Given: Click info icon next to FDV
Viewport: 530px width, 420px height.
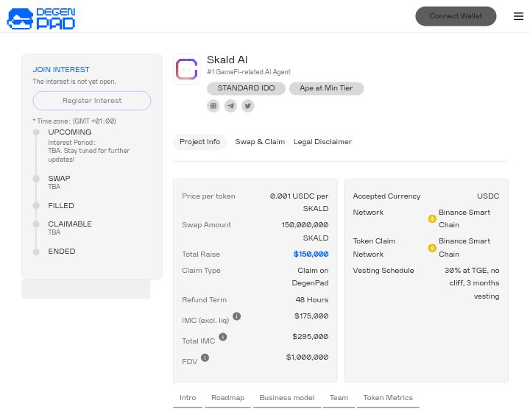Looking at the screenshot, I should pos(205,357).
